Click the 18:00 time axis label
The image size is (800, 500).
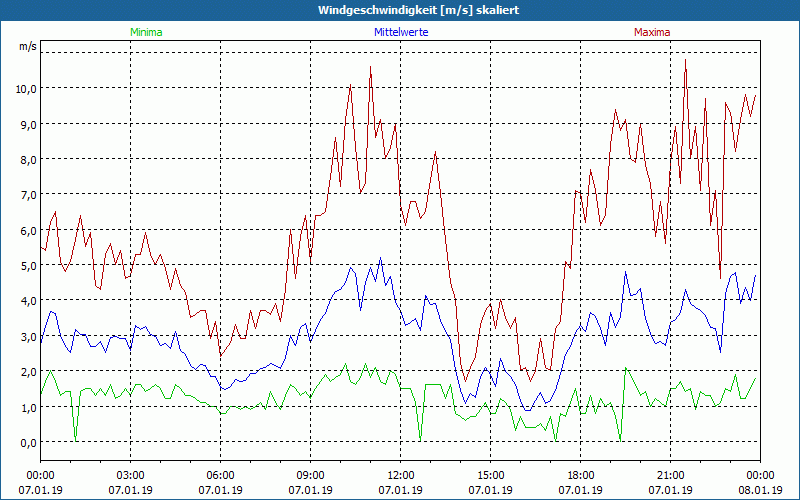pyautogui.click(x=581, y=476)
